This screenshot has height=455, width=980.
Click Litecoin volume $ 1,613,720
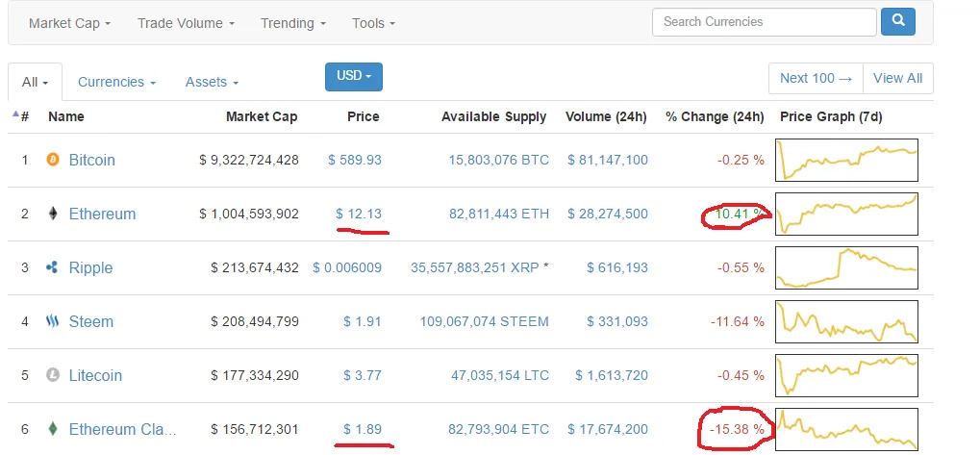pos(612,375)
